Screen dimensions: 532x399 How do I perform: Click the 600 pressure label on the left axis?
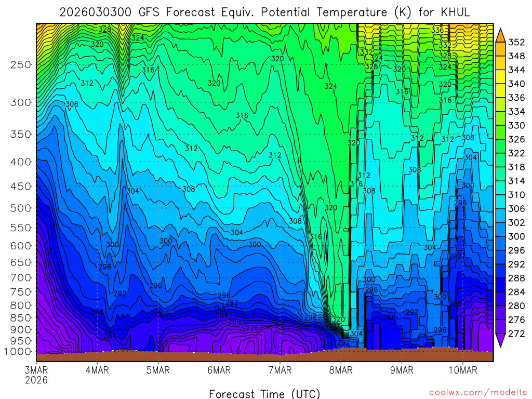[21, 246]
